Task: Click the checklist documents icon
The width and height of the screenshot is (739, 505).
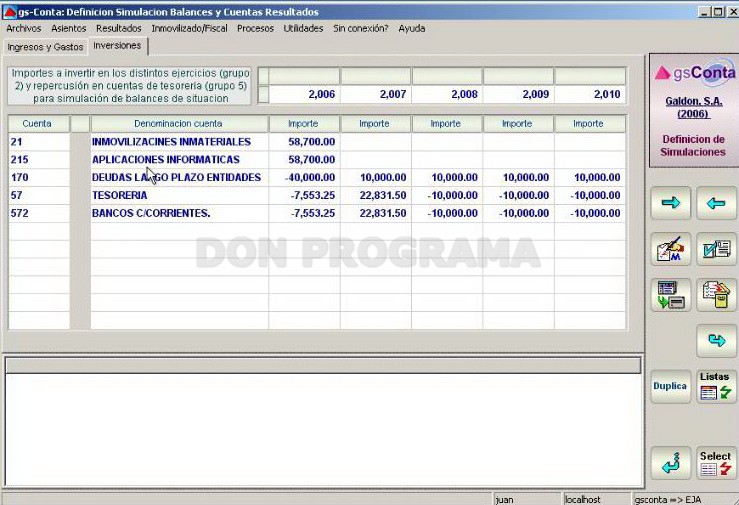Action: coord(716,249)
